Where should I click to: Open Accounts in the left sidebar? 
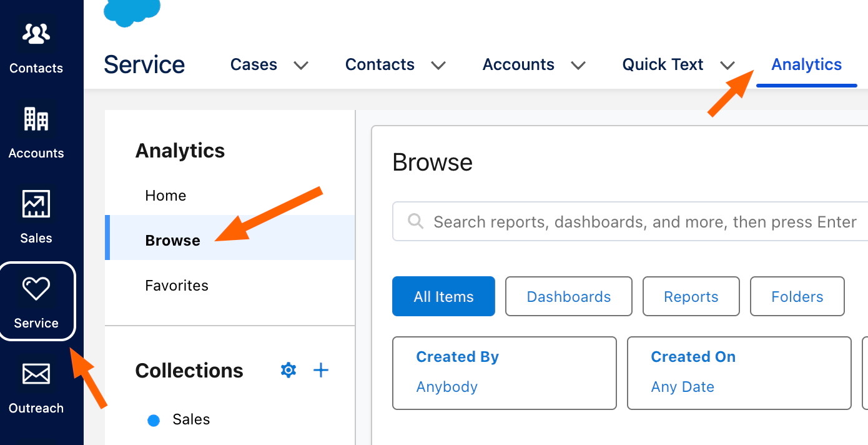coord(36,133)
